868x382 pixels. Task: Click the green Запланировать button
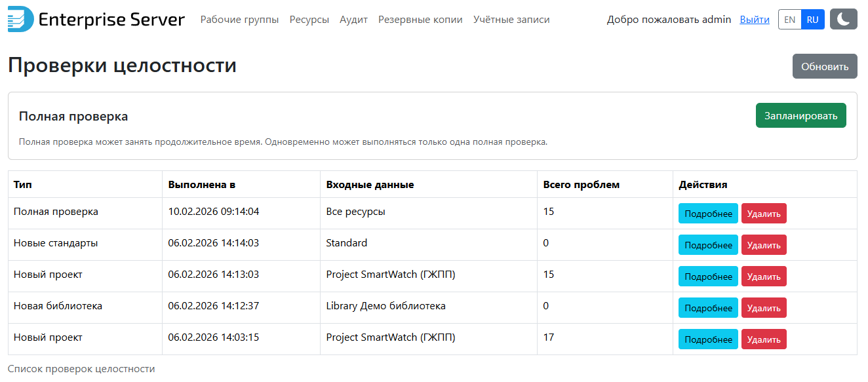tap(800, 115)
